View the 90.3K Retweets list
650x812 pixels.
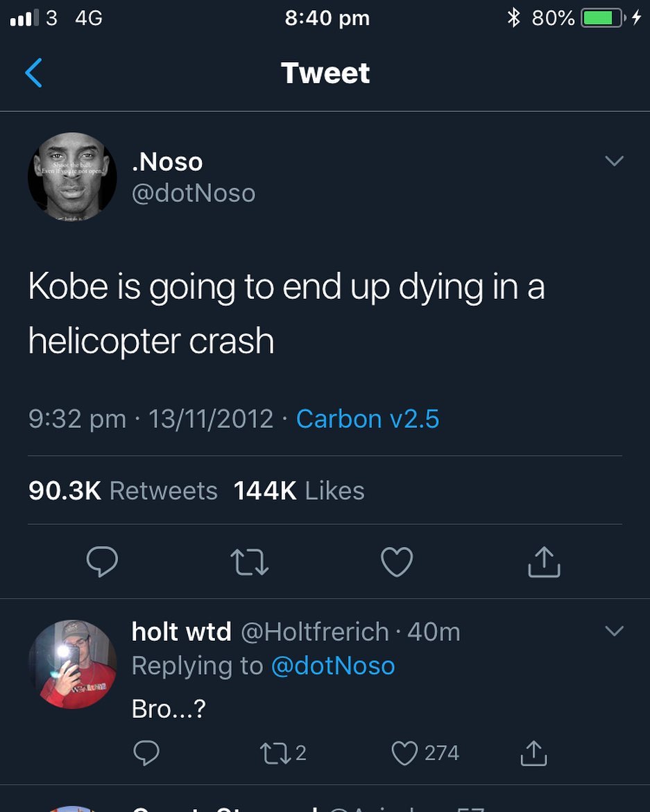pos(123,491)
